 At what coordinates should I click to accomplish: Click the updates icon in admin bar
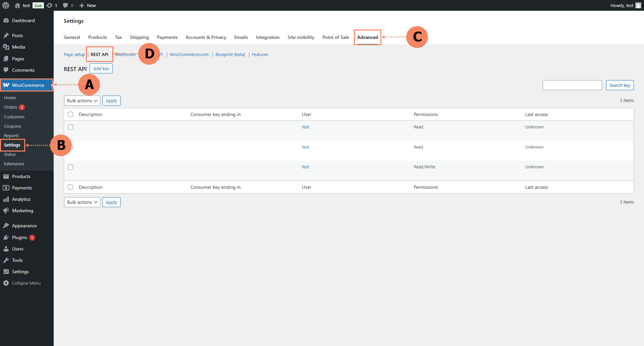[x=50, y=5]
